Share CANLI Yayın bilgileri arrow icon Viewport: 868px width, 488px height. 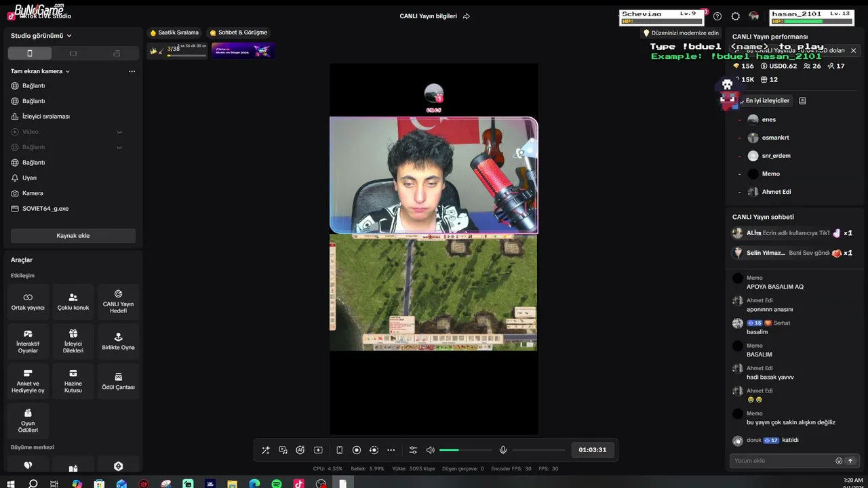point(467,16)
